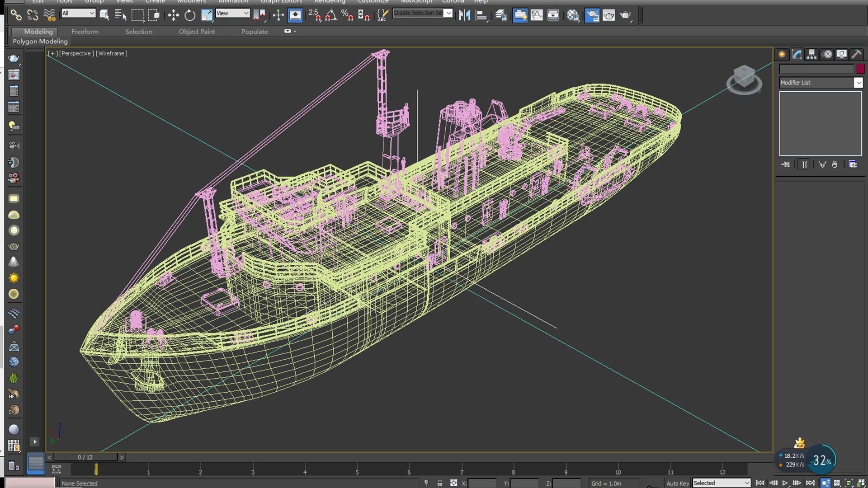Open Select by Name list

(121, 15)
